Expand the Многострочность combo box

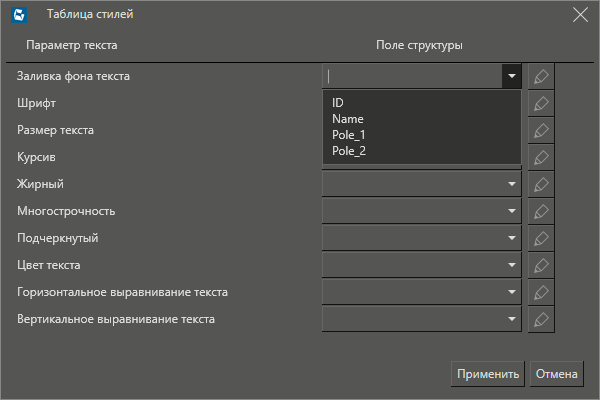(x=512, y=211)
